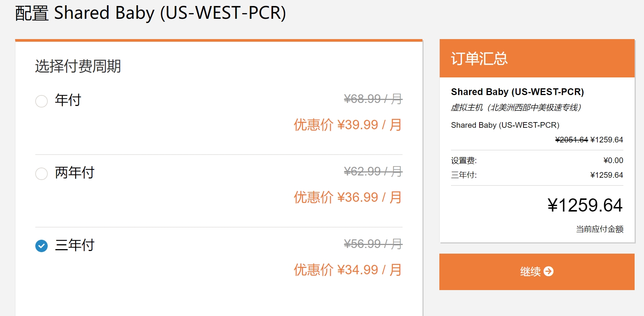Click the struck-through ¥68.99 / 月 price
Viewport: 644px width, 316px height.
[x=373, y=99]
